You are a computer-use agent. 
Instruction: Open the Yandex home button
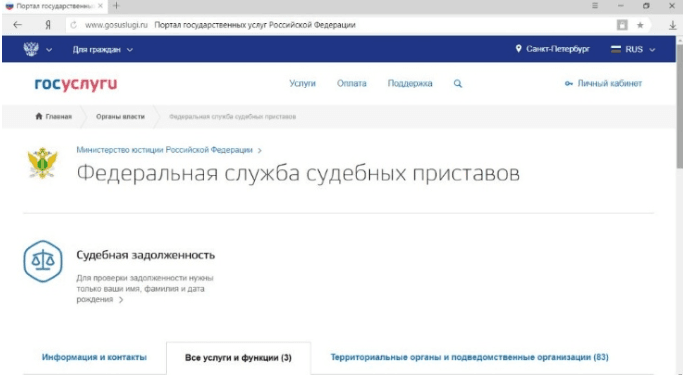(48, 25)
